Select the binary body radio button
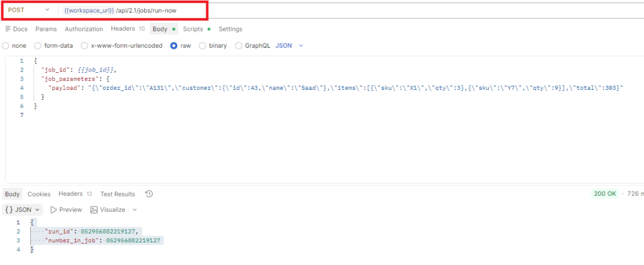This screenshot has height=265, width=644. coord(203,46)
